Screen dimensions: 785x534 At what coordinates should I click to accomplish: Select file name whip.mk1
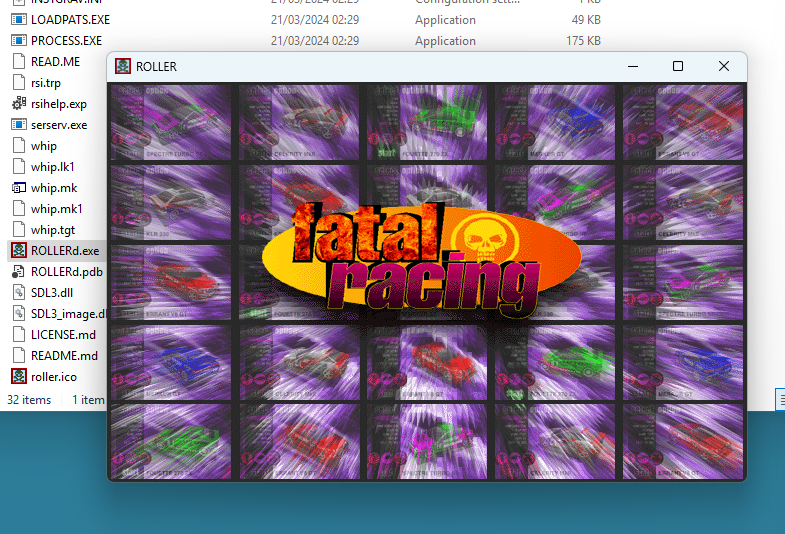(x=57, y=209)
